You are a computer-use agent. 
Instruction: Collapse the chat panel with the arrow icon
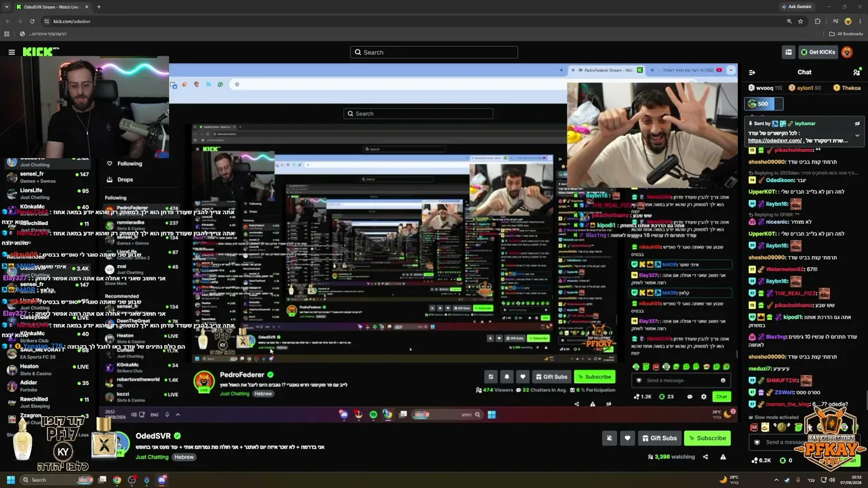(x=752, y=72)
